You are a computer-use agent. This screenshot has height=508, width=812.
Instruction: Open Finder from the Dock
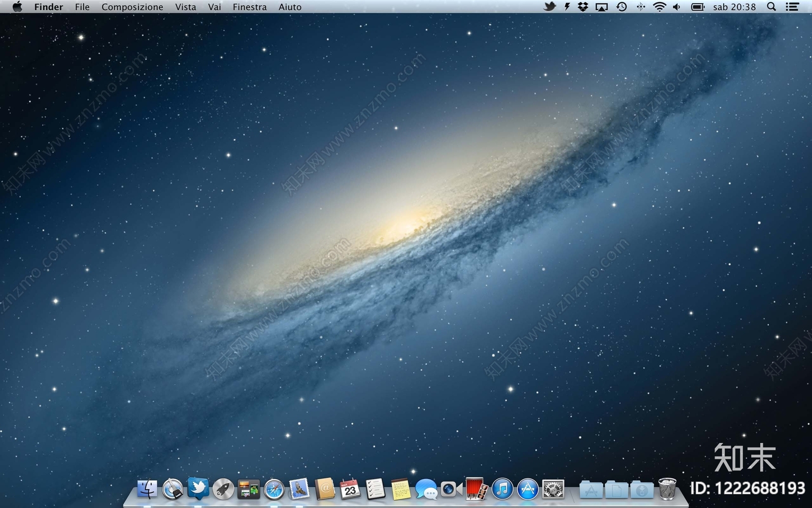147,489
